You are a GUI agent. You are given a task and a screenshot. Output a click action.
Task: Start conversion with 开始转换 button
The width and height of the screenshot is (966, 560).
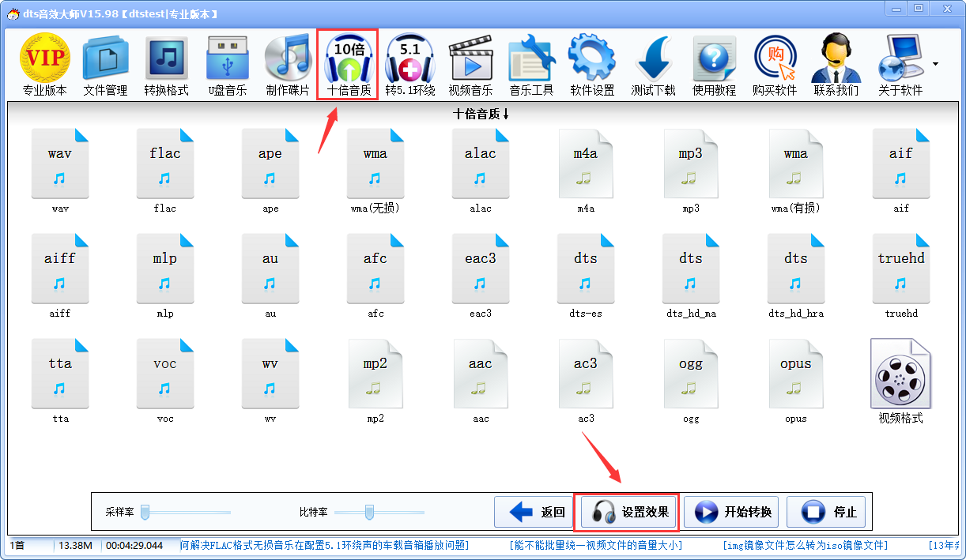pos(731,513)
